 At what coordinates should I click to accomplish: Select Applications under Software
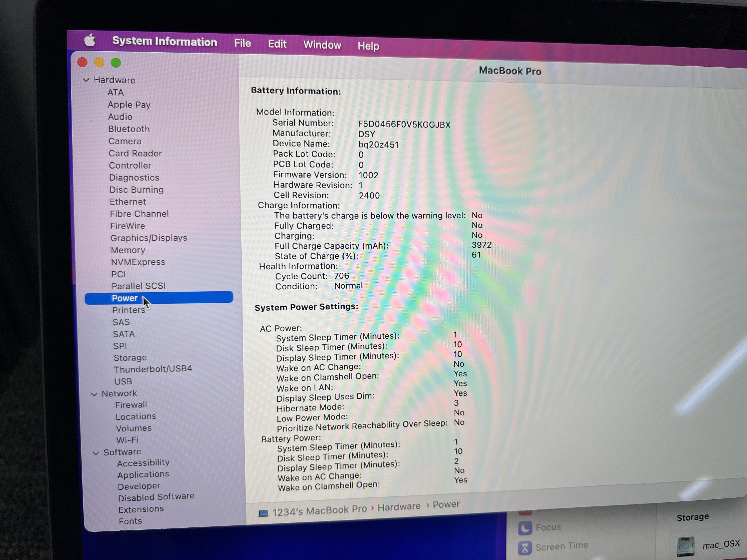click(143, 475)
